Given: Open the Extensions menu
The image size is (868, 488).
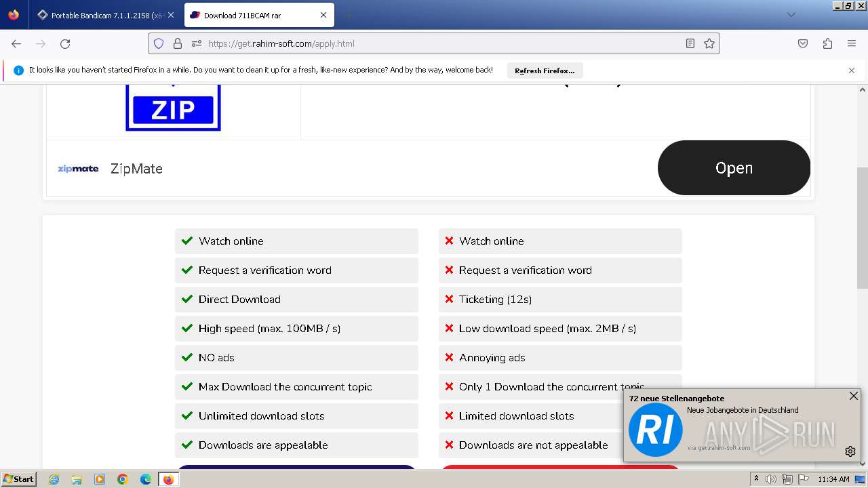Looking at the screenshot, I should 827,43.
